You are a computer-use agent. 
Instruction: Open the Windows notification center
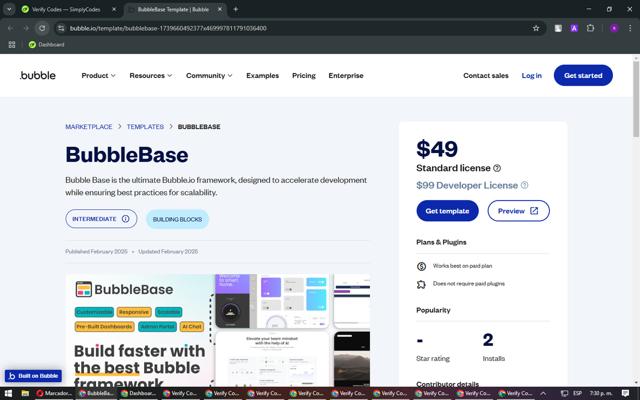click(625, 393)
